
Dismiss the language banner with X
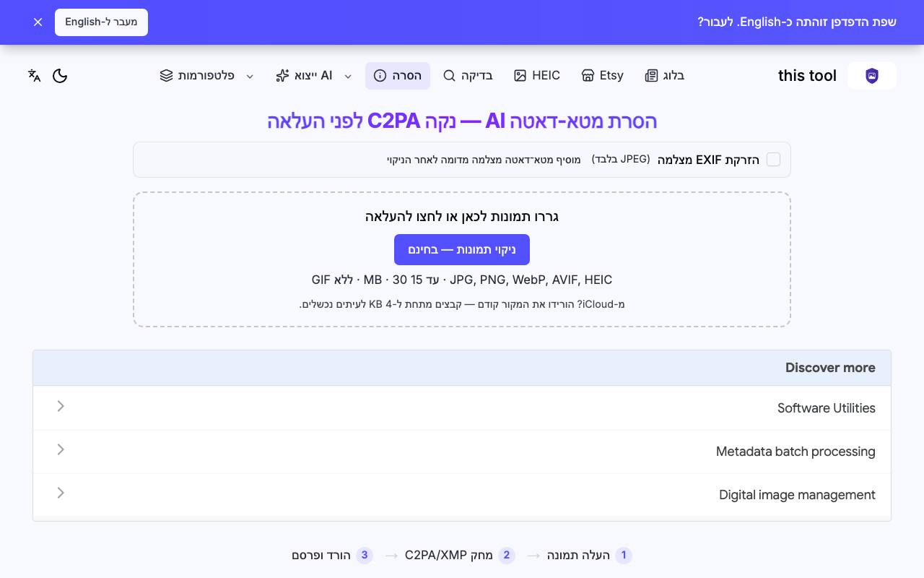(38, 22)
